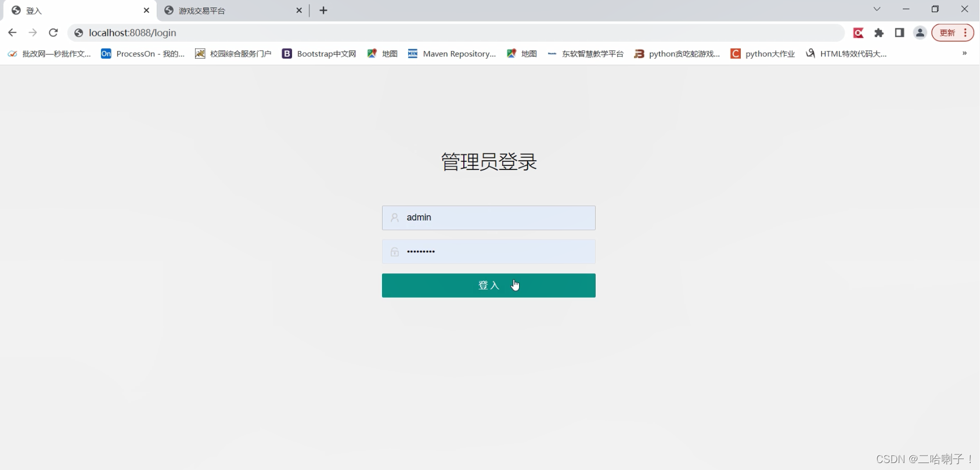This screenshot has width=980, height=470.
Task: Open the ProcessOn bookmark
Action: (x=143, y=54)
